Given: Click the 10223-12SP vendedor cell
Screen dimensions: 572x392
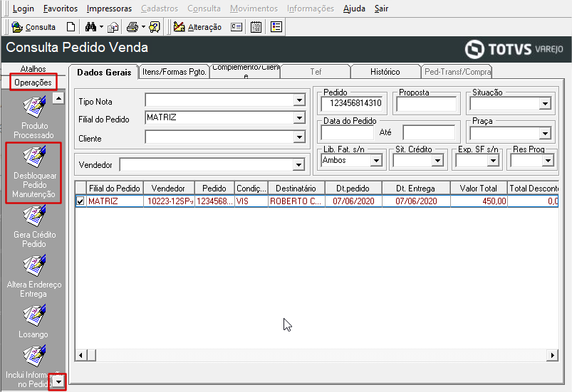Looking at the screenshot, I should click(x=169, y=201).
